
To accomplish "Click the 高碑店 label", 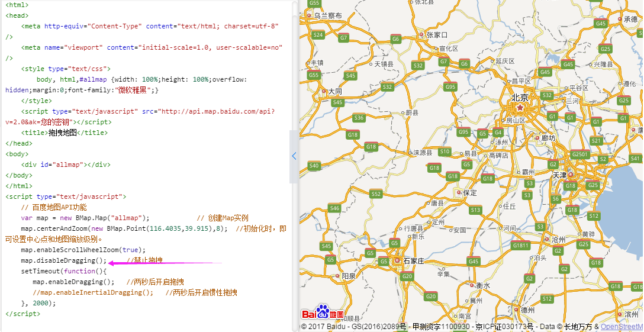I will [498, 155].
